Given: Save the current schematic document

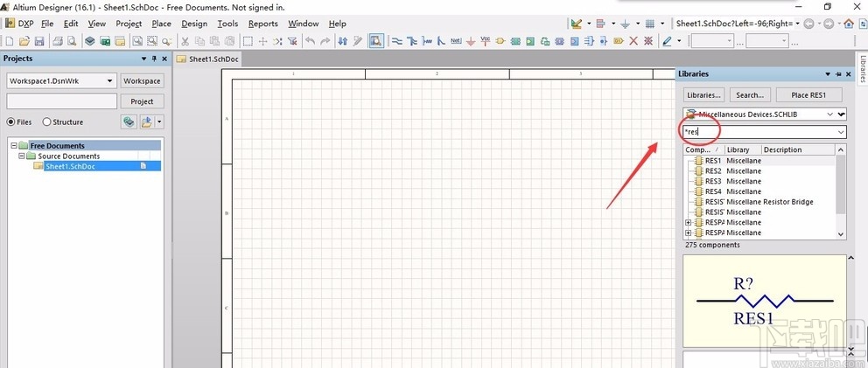Looking at the screenshot, I should (39, 41).
